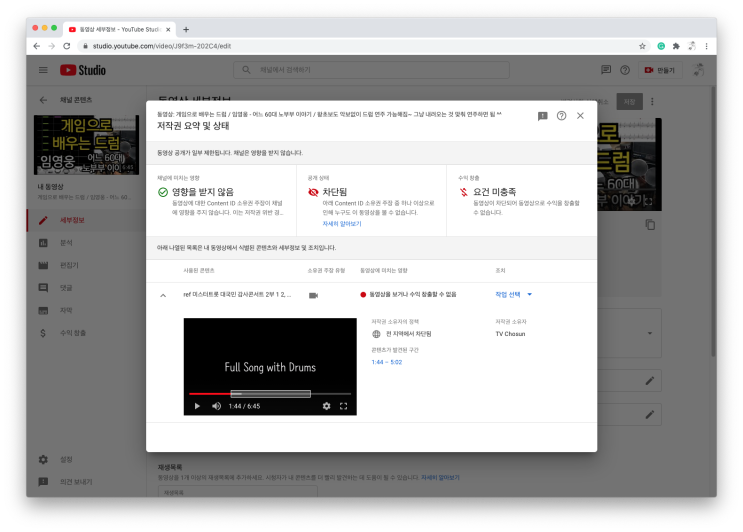Screen dimensions: 743x532
Task: Close the copyright summary dialog
Action: coord(580,116)
